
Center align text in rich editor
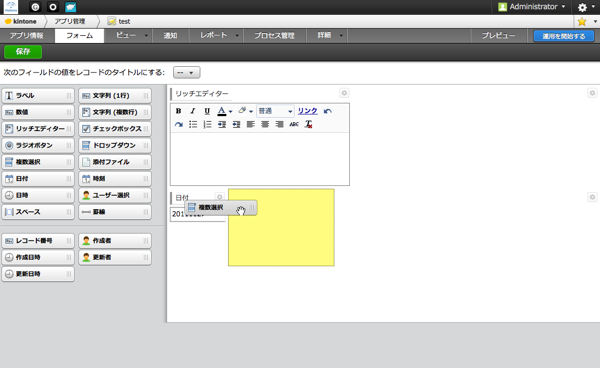pos(265,124)
